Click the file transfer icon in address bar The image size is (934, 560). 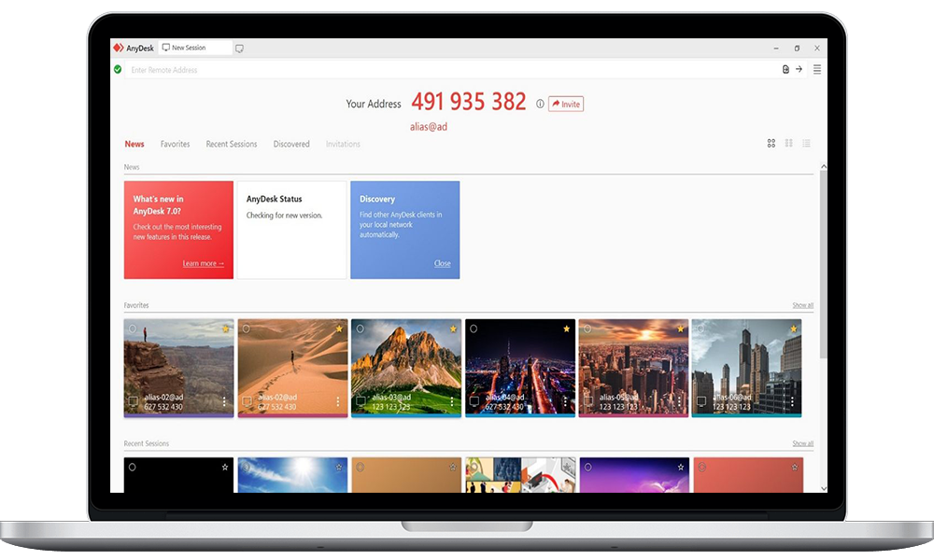point(785,69)
